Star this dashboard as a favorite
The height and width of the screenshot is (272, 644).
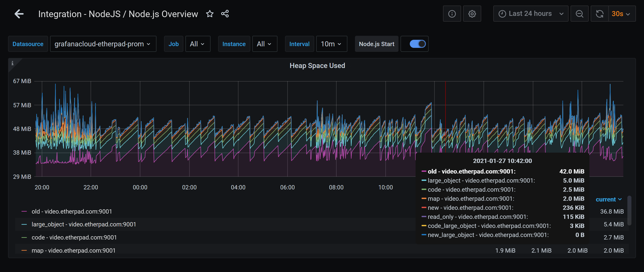click(210, 14)
